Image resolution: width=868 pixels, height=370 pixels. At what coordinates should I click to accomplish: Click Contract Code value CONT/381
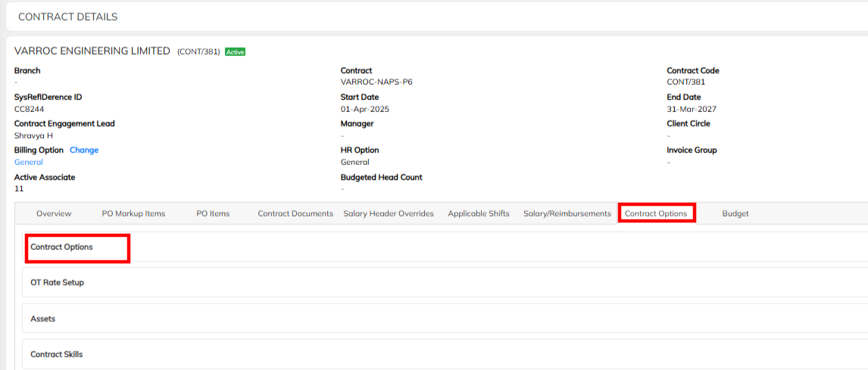click(x=686, y=82)
